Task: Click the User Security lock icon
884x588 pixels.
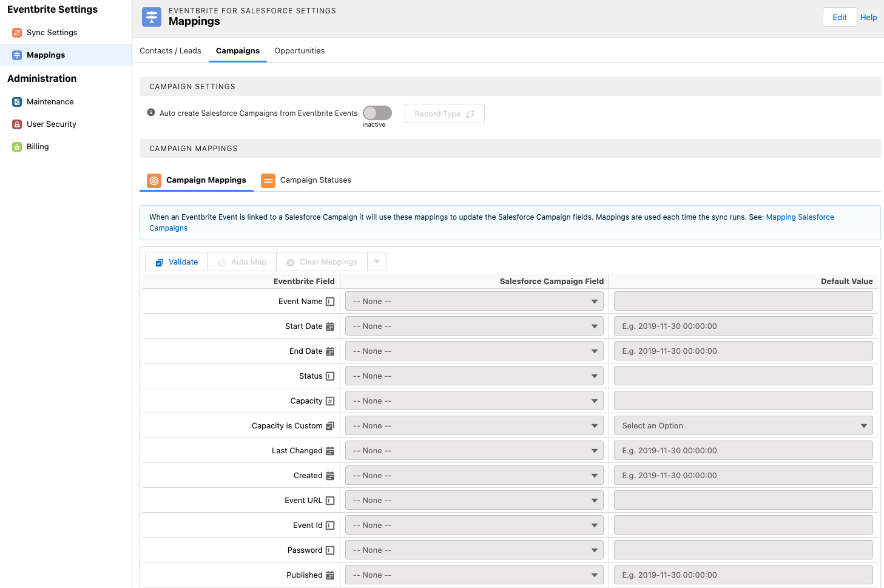Action: click(17, 124)
